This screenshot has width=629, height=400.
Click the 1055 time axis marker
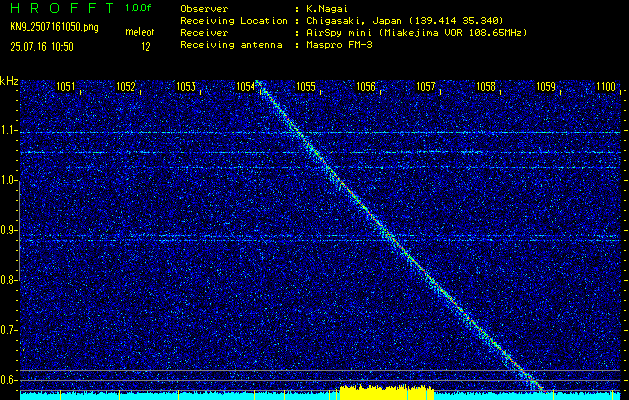tap(306, 86)
